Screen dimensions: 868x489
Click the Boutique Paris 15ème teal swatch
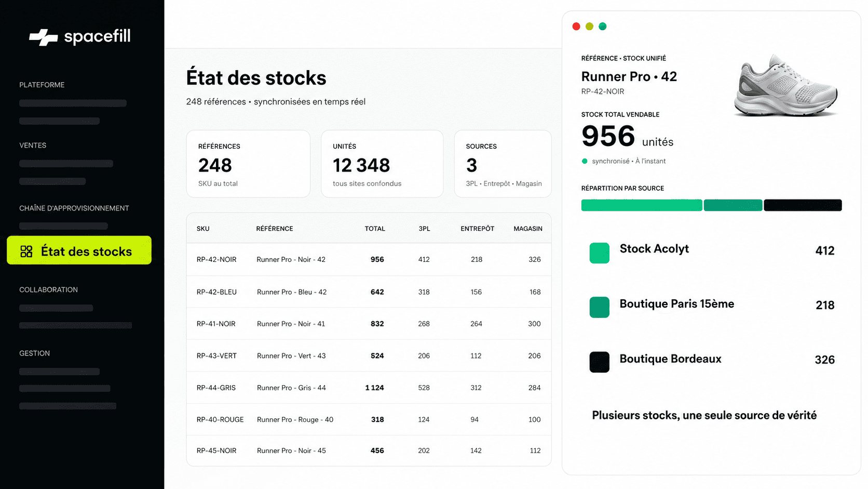(600, 307)
